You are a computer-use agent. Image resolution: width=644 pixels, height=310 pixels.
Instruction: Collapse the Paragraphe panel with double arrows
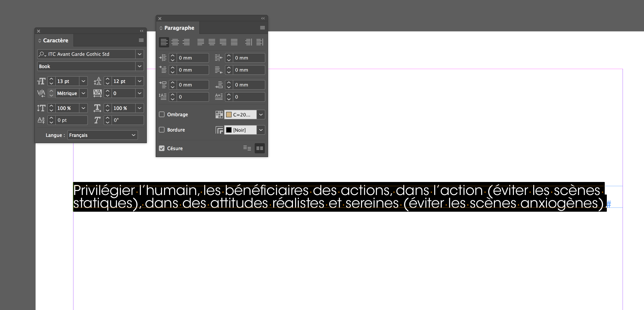pyautogui.click(x=263, y=18)
